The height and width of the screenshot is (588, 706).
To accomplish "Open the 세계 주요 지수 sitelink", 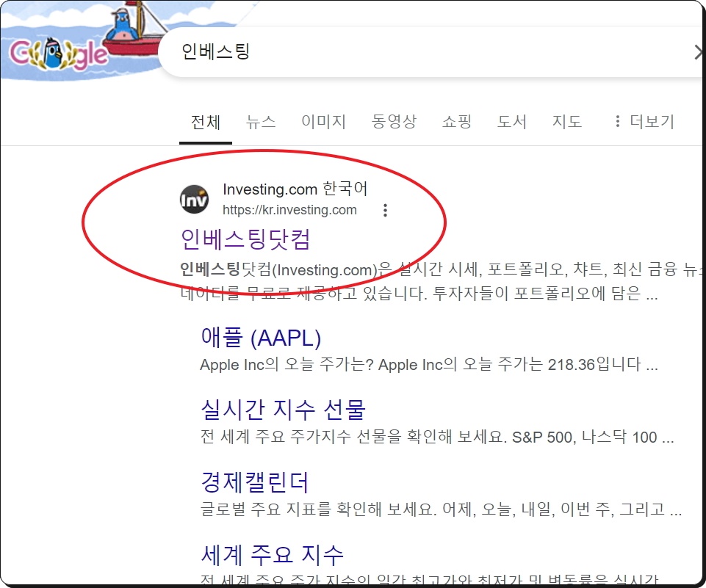I will pos(272,555).
